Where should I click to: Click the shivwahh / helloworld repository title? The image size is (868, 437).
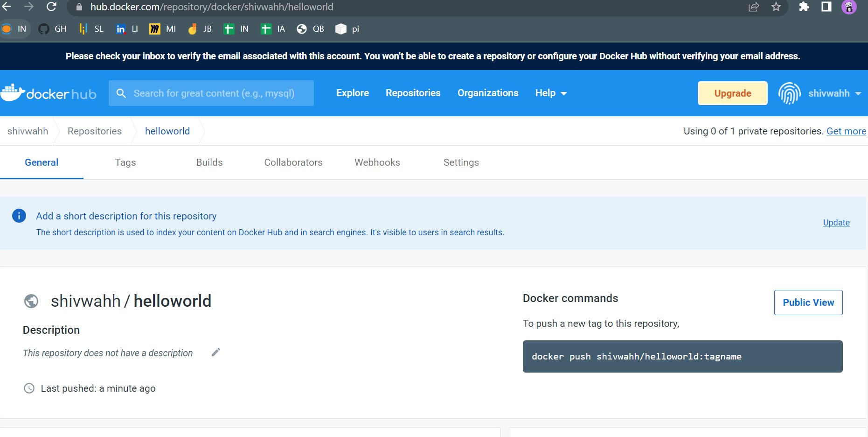[131, 301]
